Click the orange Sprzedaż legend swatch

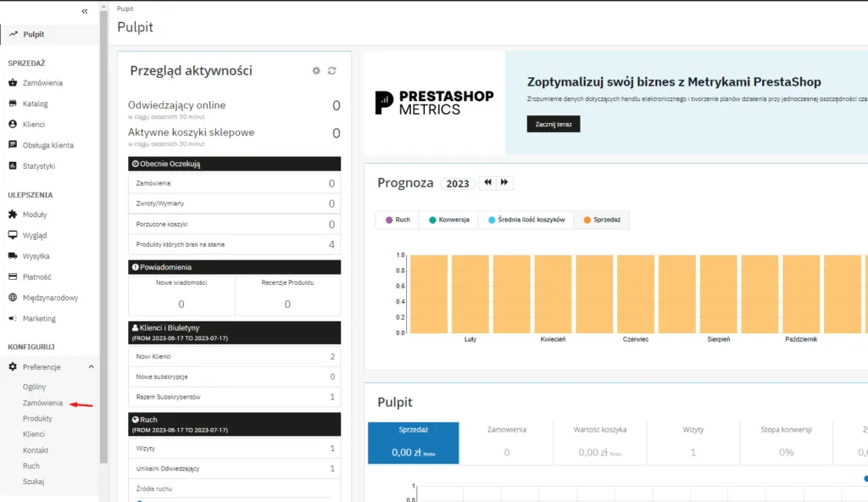[x=587, y=220]
